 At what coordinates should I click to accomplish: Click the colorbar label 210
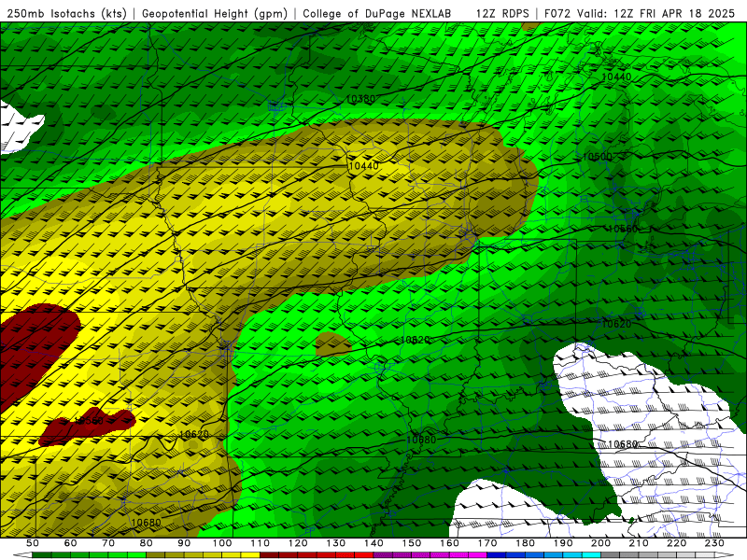(x=639, y=543)
